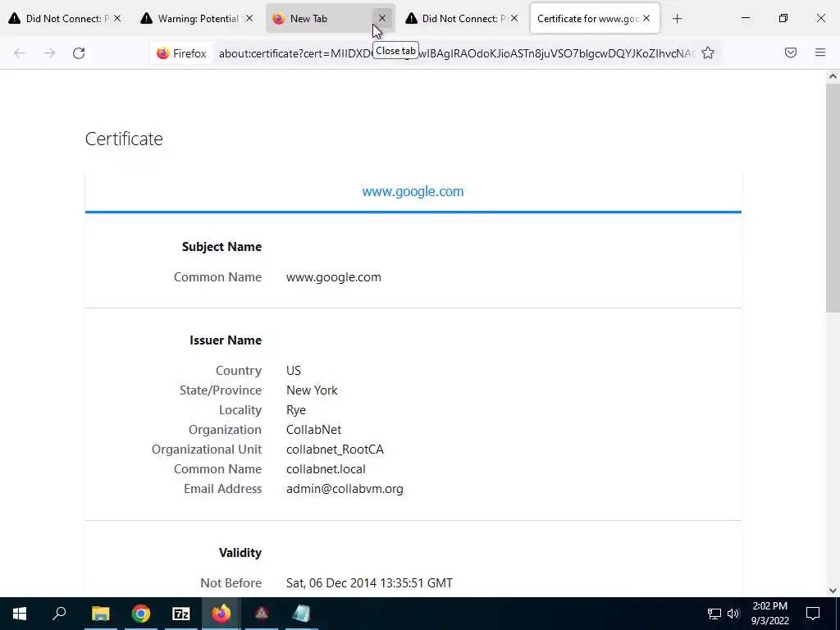Open 7-Zip from the taskbar

tap(181, 614)
